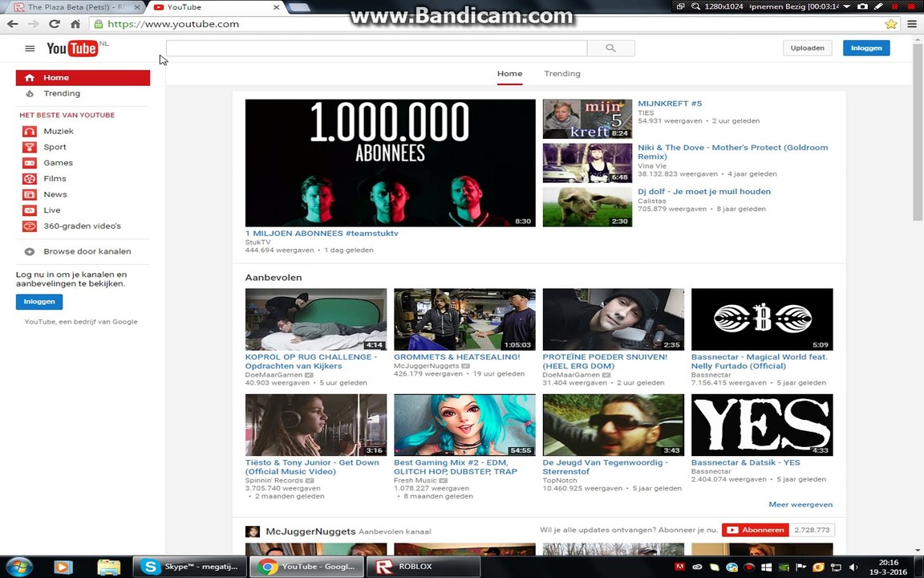The height and width of the screenshot is (578, 924).
Task: Reload the page with refresh icon
Action: (x=55, y=24)
